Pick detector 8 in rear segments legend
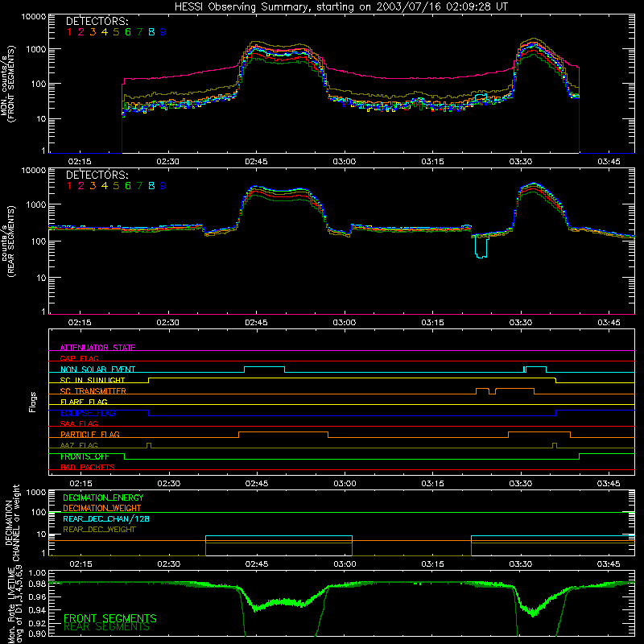 coord(151,186)
